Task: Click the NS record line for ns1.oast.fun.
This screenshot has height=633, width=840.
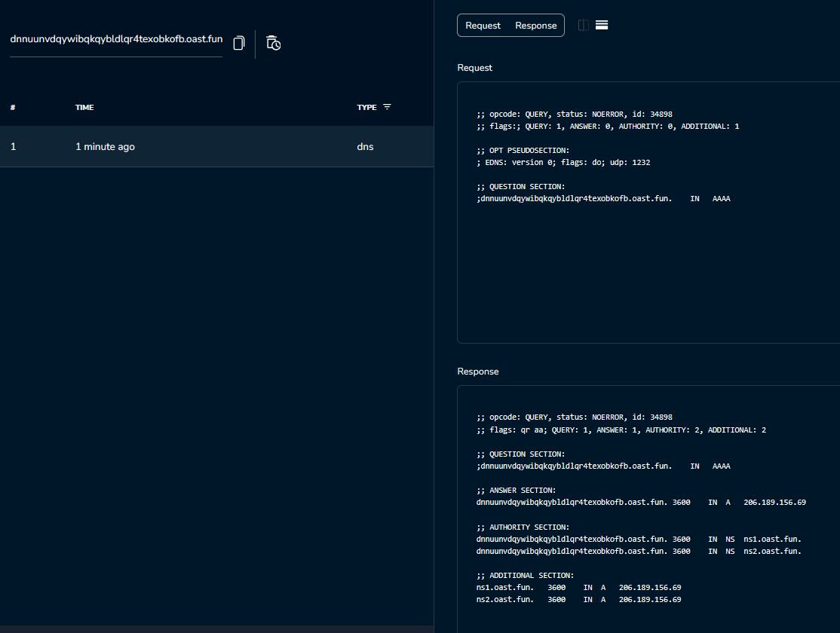Action: pos(639,540)
